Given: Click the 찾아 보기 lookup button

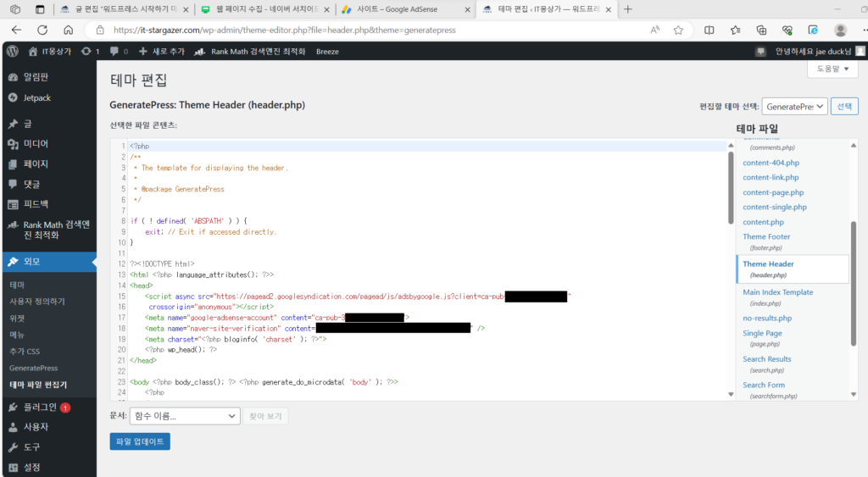Looking at the screenshot, I should click(x=265, y=416).
